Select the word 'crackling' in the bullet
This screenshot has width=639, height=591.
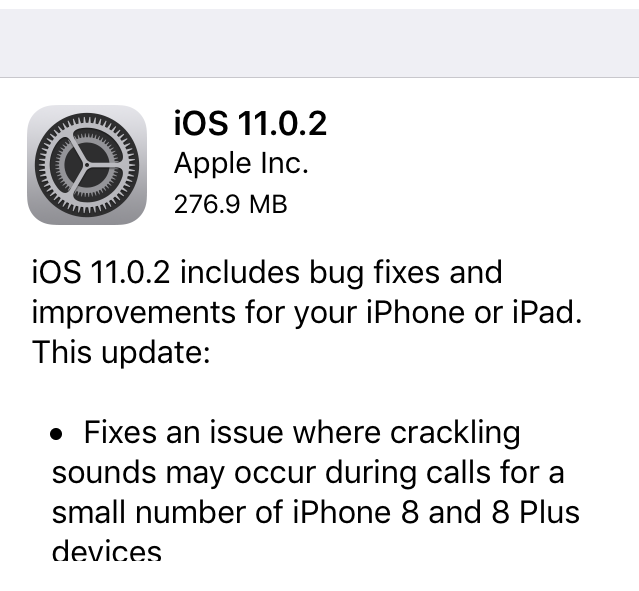click(455, 433)
